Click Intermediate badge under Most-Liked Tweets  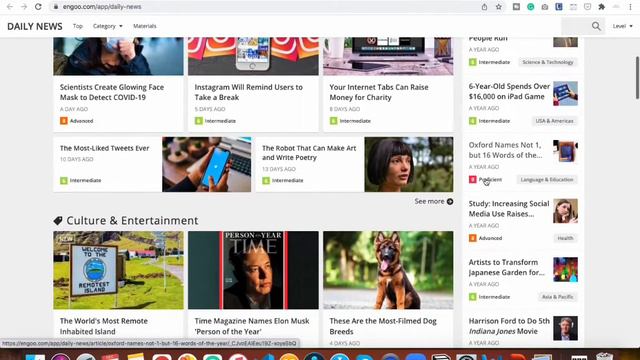[80, 180]
